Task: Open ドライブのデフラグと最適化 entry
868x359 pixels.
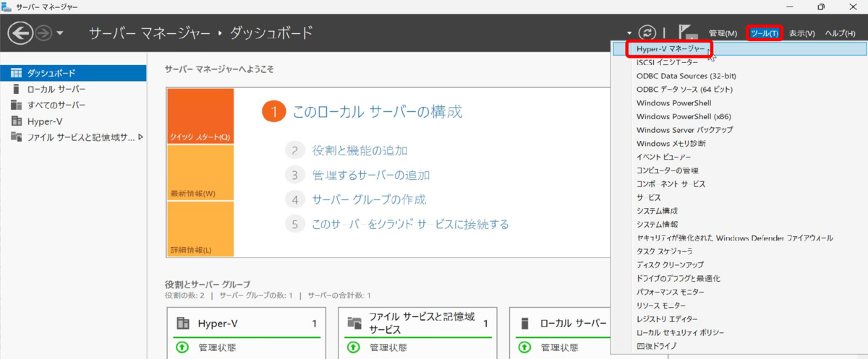Action: 739,278
